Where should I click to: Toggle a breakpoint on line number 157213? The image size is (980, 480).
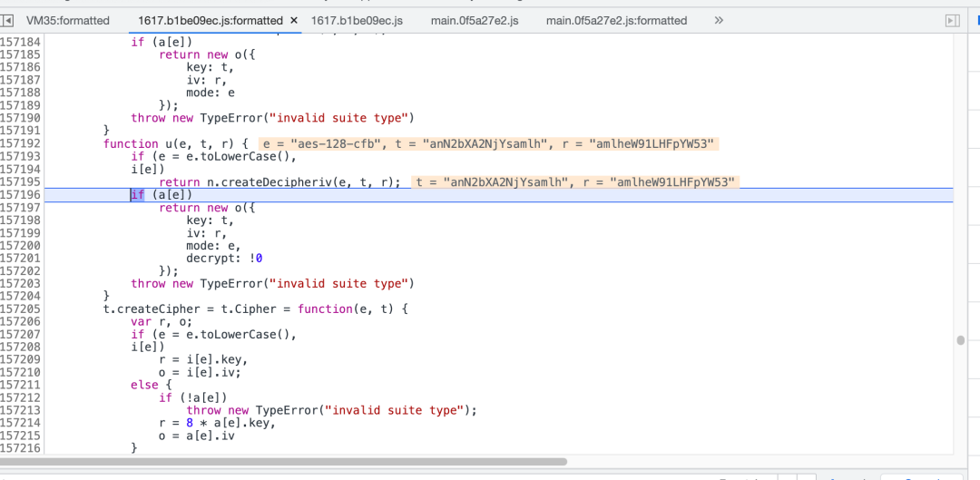point(21,411)
